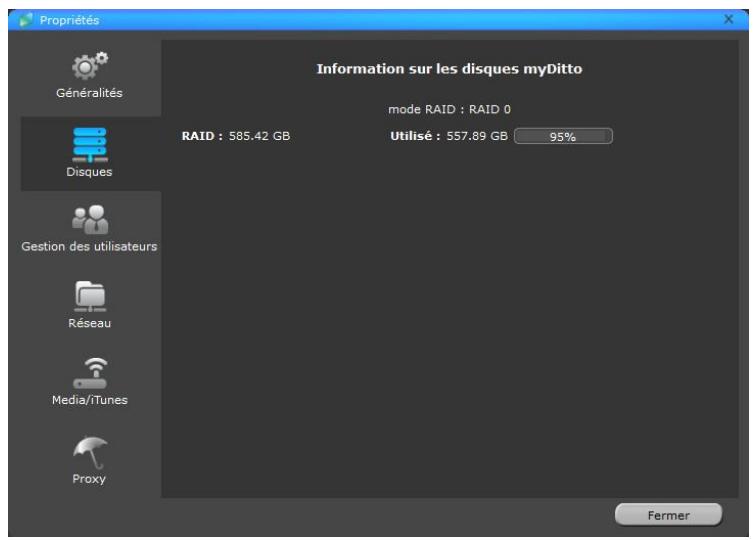Click the Media/iTunes tab label
This screenshot has height=540, width=754.
(x=89, y=400)
